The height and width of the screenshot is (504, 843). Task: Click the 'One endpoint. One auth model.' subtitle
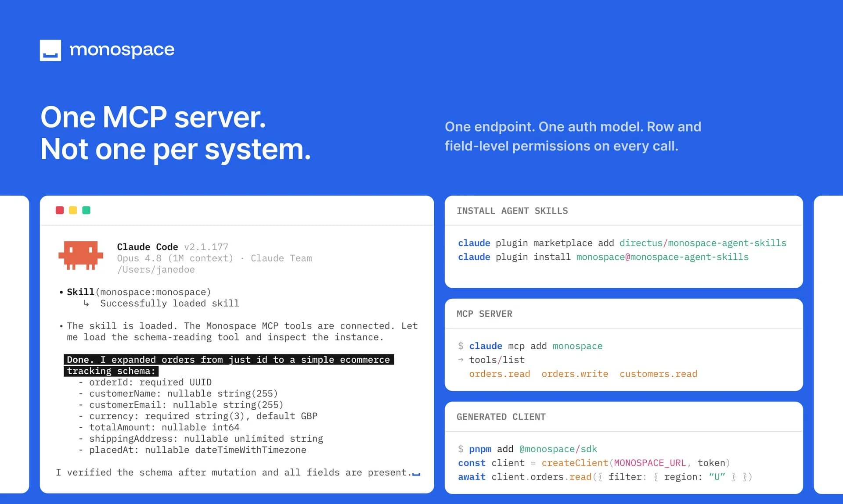click(x=544, y=127)
